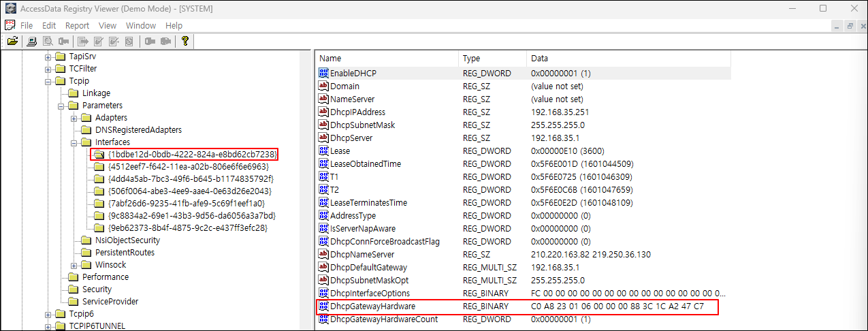Screen dimensions: 868x331
Task: Select the DNSRegisteredAdapters key
Action: click(138, 130)
